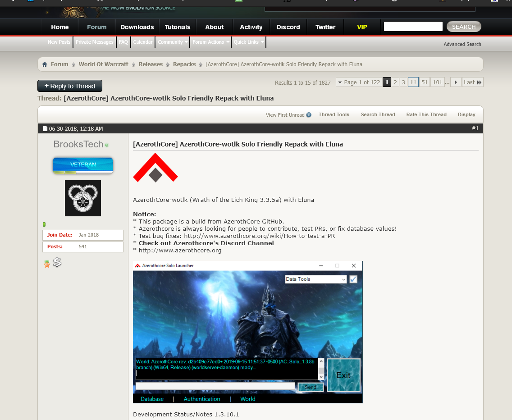Image resolution: width=512 pixels, height=420 pixels.
Task: Click the post document icon beside 06-30-2018
Action: click(x=45, y=129)
